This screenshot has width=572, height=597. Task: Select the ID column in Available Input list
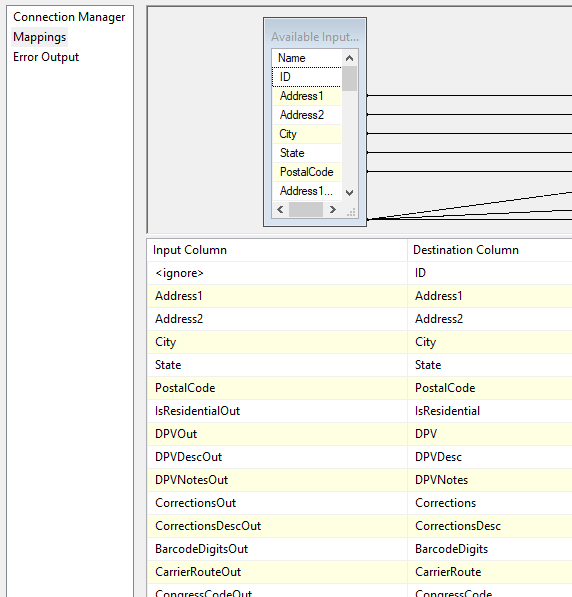pyautogui.click(x=307, y=77)
